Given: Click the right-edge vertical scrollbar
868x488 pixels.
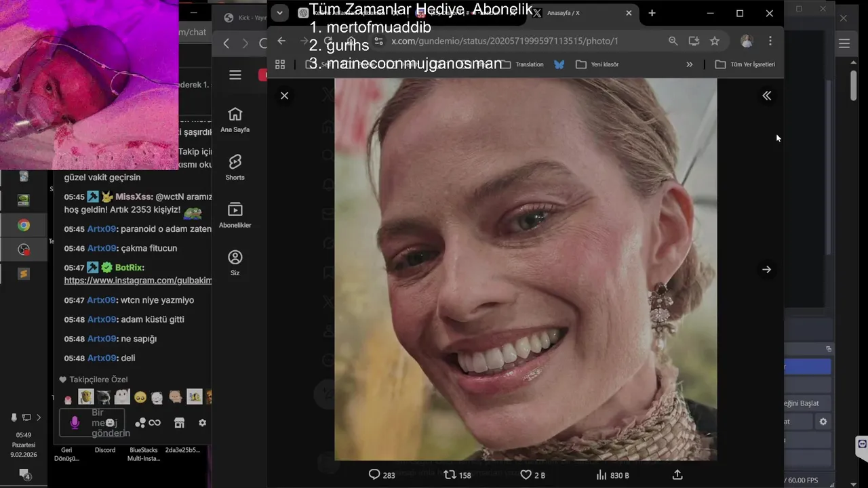Looking at the screenshot, I should [x=854, y=86].
